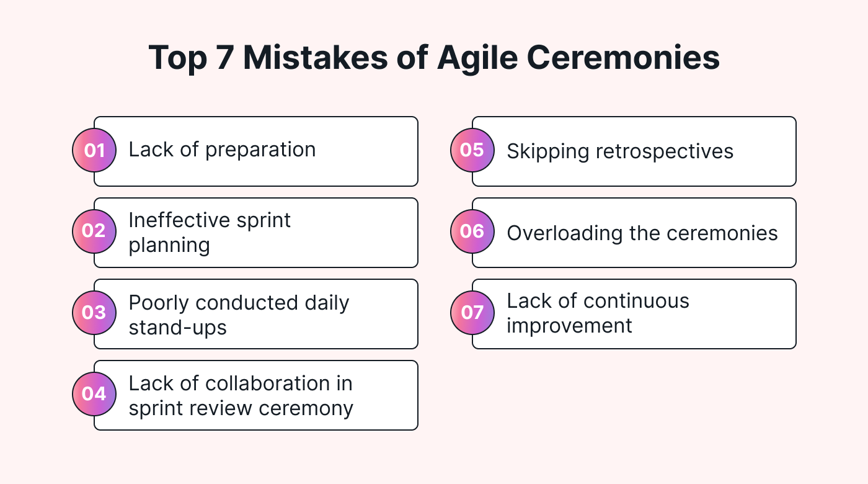Click the word "Top" in the heading
Viewport: 868px width, 484px height.
coord(179,58)
